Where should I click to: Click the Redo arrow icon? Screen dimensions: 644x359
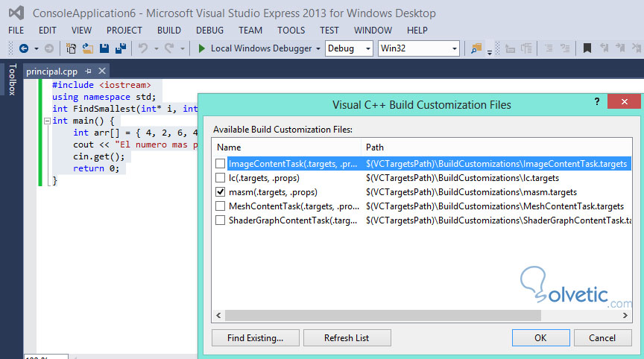pos(168,48)
